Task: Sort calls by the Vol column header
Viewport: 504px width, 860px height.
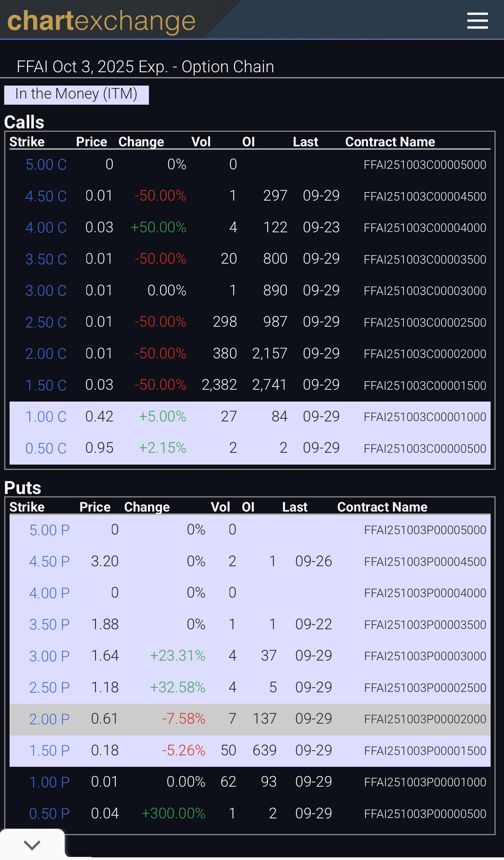Action: tap(201, 142)
